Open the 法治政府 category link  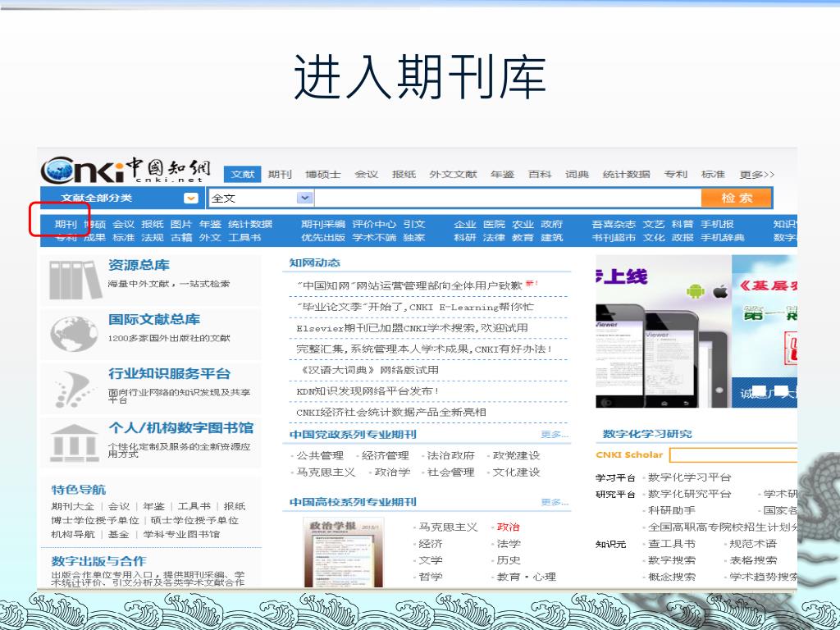pos(451,455)
